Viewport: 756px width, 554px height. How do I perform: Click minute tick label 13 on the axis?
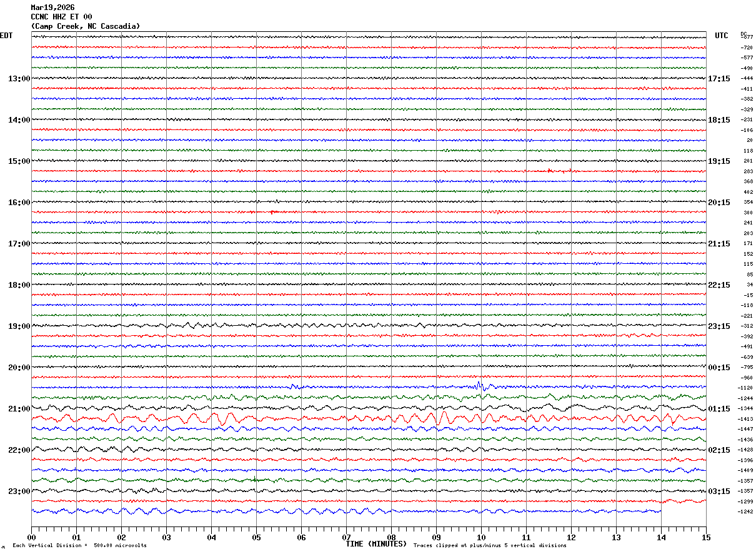[x=616, y=537]
